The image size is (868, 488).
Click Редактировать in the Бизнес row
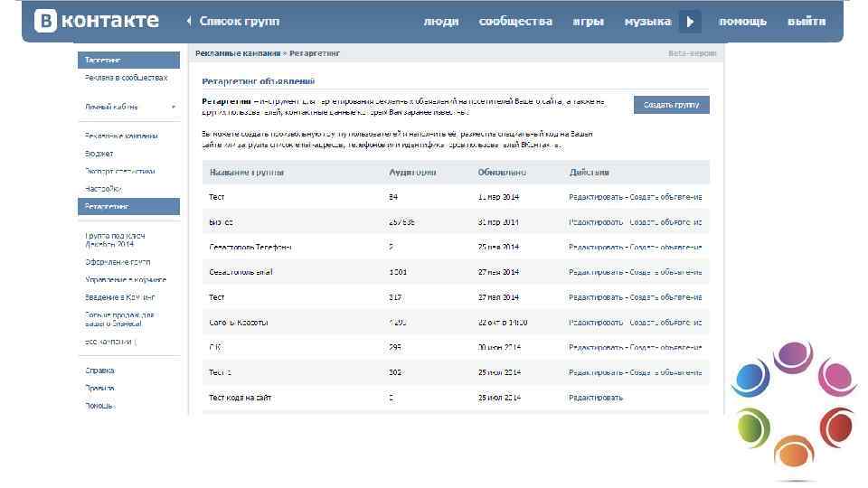(x=596, y=222)
